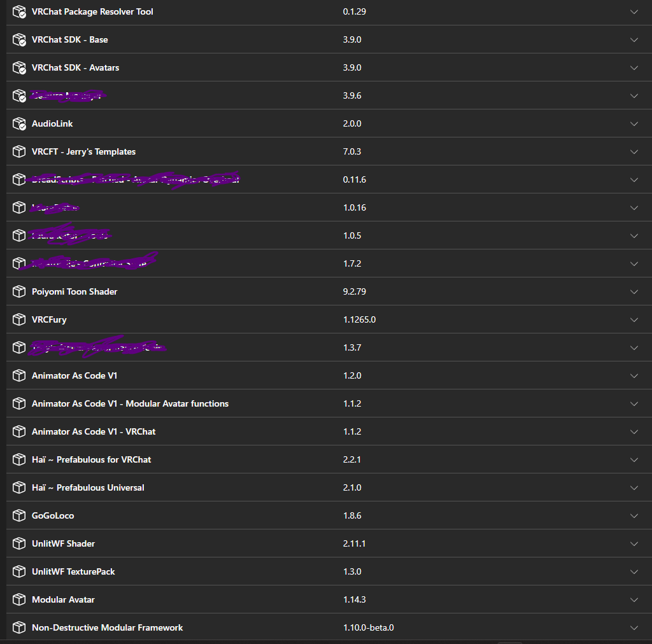Expand Animator As Code V1 - VRChat chevron
This screenshot has width=652, height=644.
634,431
